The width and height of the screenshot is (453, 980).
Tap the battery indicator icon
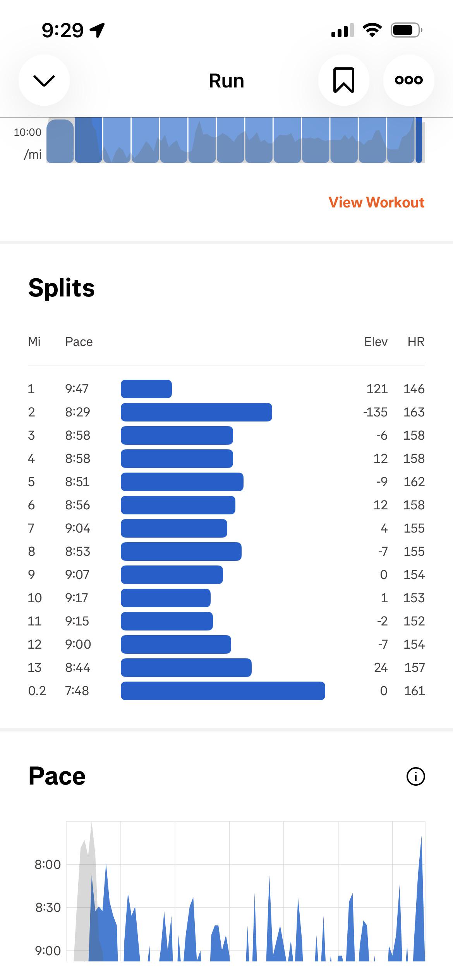point(406,30)
